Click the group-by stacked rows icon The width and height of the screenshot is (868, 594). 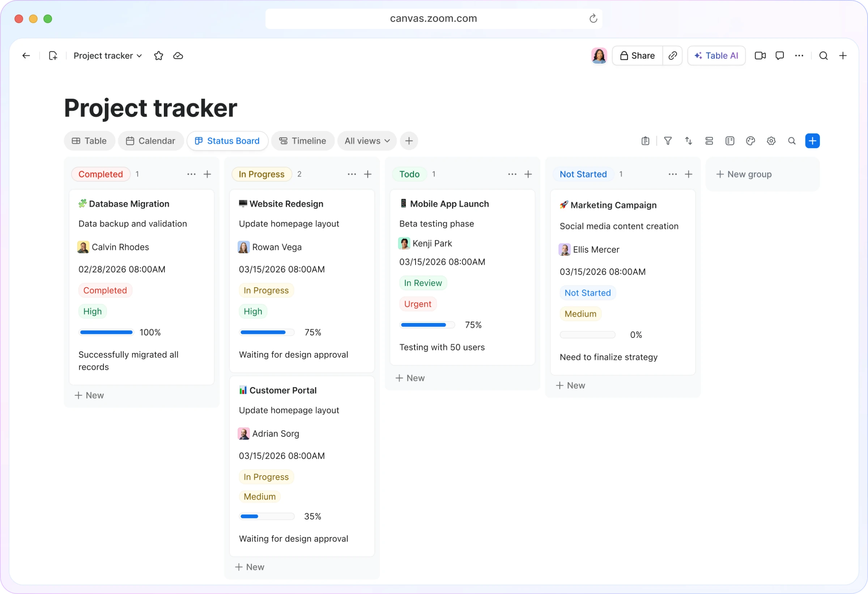(x=709, y=141)
